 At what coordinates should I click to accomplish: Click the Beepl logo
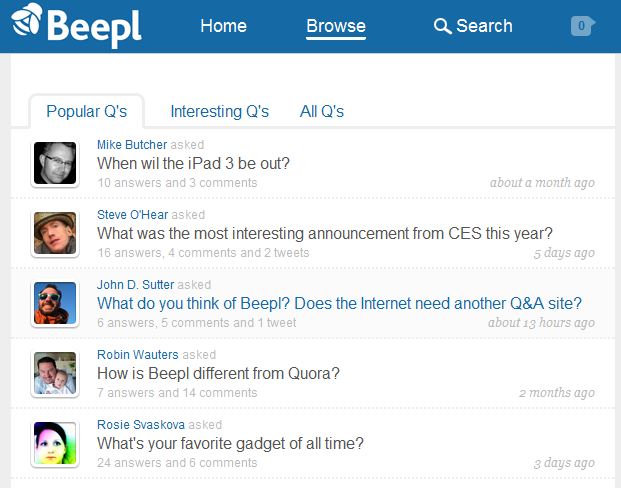pyautogui.click(x=77, y=27)
